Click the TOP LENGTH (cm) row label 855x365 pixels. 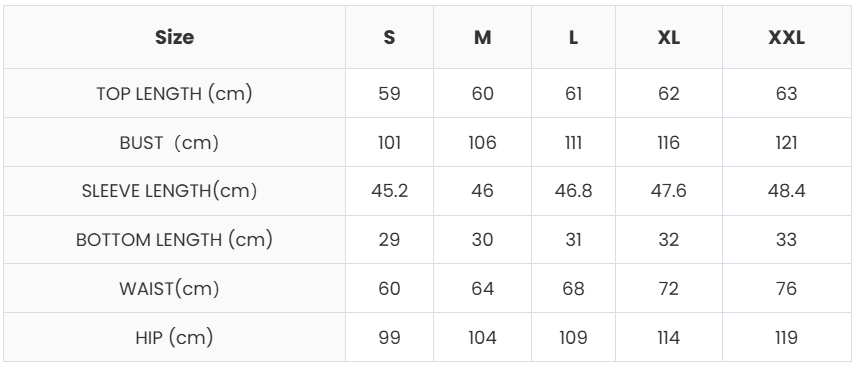(x=174, y=94)
